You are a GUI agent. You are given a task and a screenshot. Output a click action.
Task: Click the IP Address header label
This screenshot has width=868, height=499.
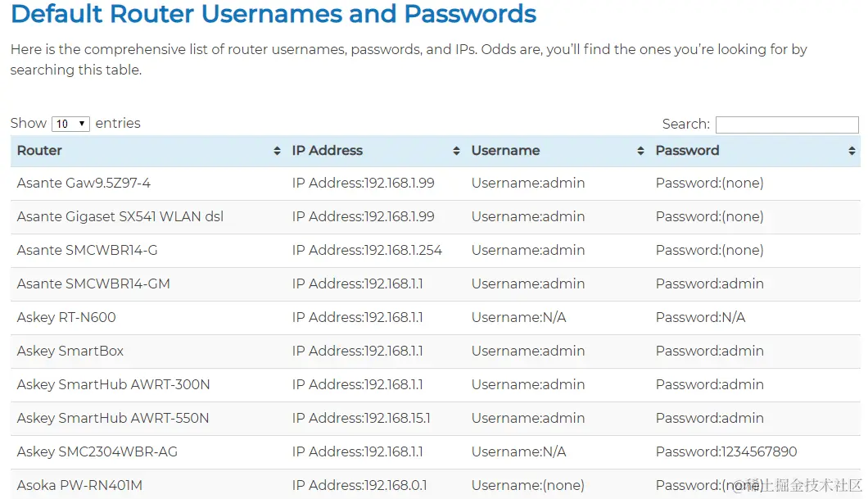pyautogui.click(x=328, y=151)
